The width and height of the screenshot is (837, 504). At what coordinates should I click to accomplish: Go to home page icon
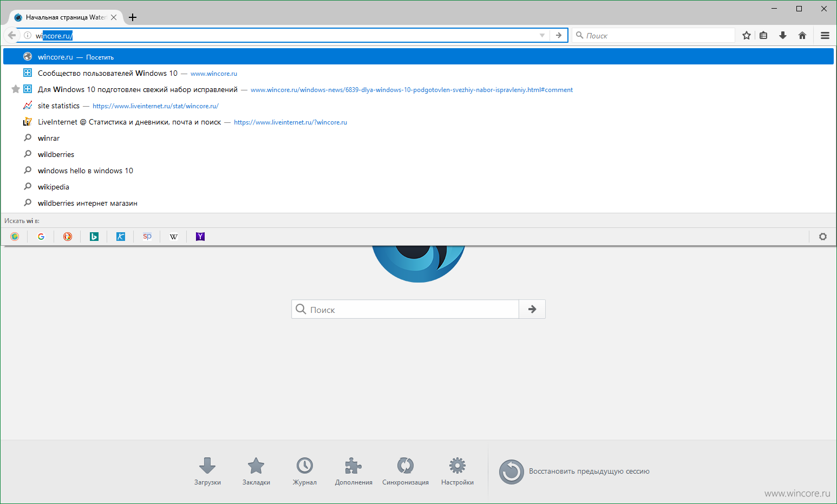[802, 36]
